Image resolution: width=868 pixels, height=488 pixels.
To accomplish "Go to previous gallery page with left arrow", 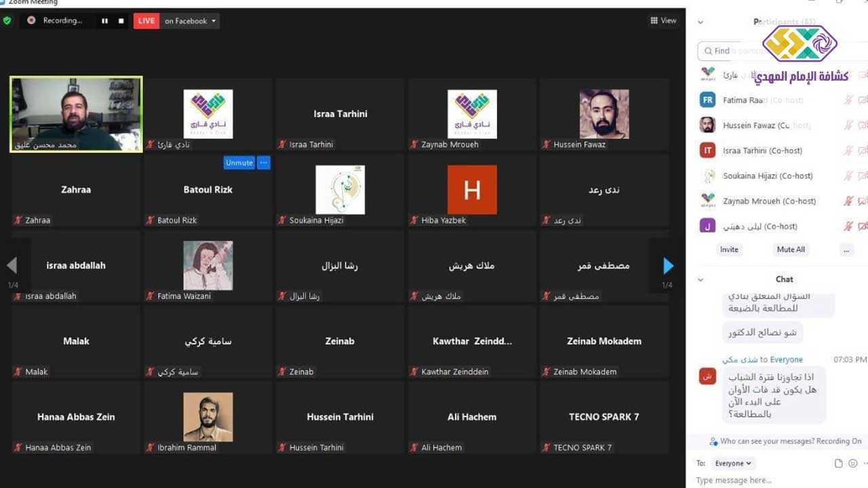I will point(12,266).
